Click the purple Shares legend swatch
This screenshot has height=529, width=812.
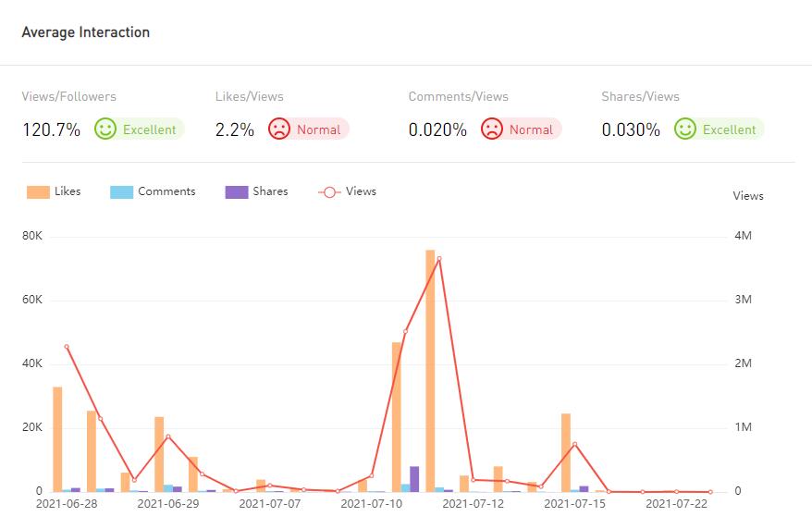(237, 192)
